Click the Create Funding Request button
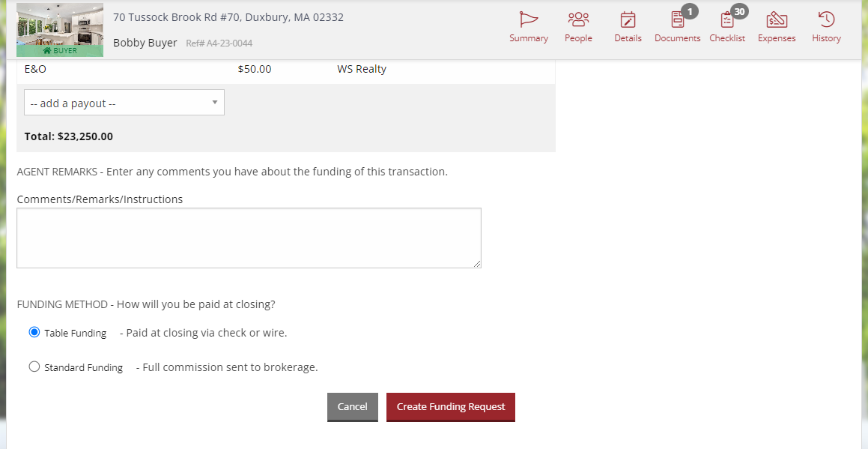The height and width of the screenshot is (449, 868). click(450, 407)
